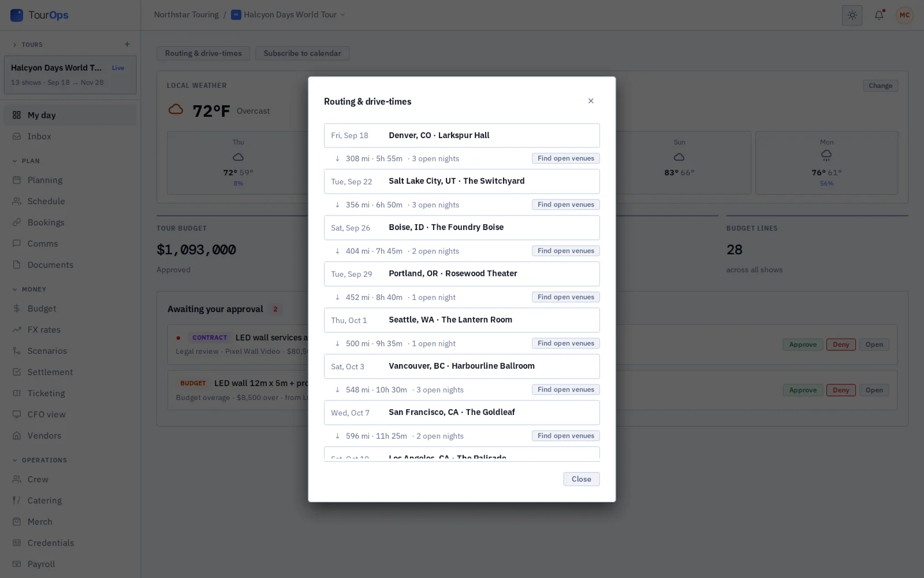Open My day in the sidebar
The height and width of the screenshot is (578, 924).
coord(70,115)
